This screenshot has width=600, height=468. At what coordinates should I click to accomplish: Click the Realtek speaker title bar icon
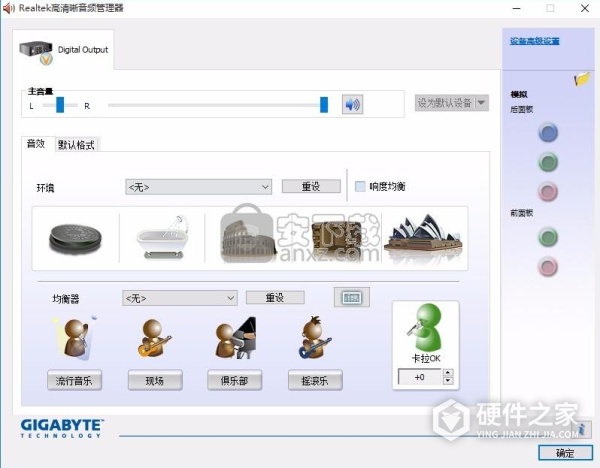pos(8,8)
